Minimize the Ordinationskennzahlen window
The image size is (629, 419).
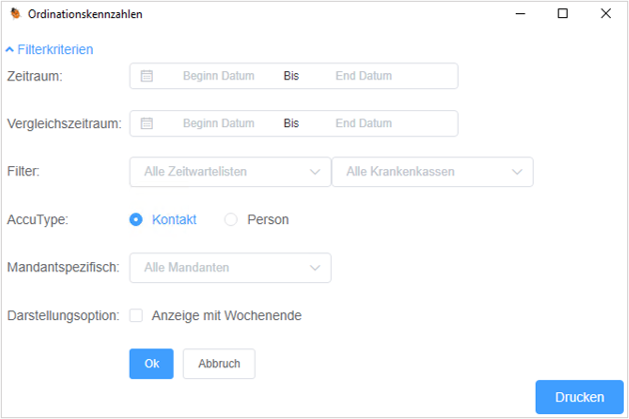[x=520, y=14]
